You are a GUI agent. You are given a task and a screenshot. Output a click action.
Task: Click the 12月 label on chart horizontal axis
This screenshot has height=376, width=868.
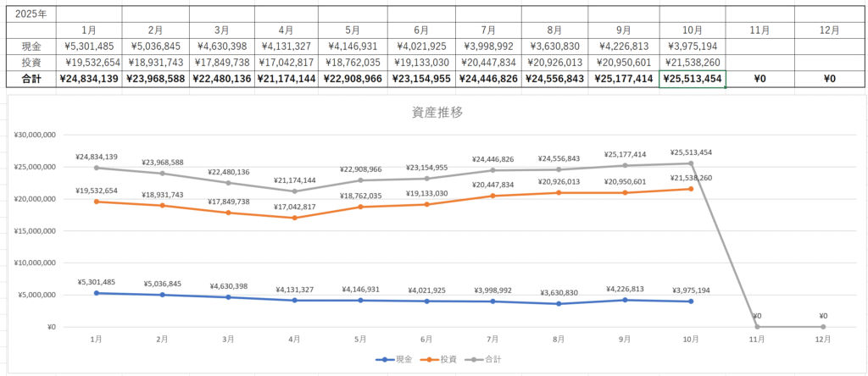point(822,339)
